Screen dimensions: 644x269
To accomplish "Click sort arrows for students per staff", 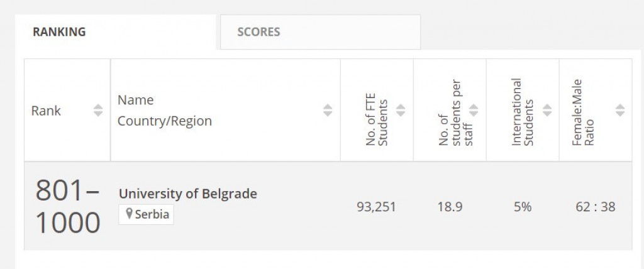I will tap(474, 111).
